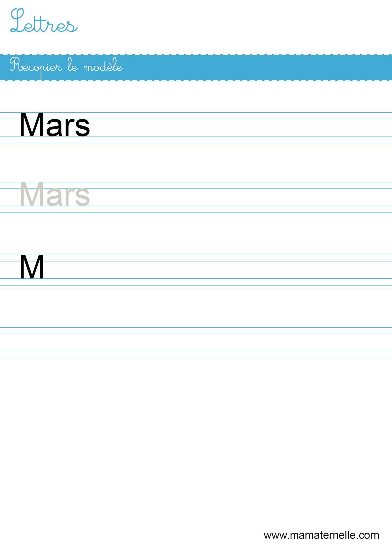Viewport: 392px width, 549px height.
Task: Click the letter "s" in the black Mars
Action: point(82,127)
